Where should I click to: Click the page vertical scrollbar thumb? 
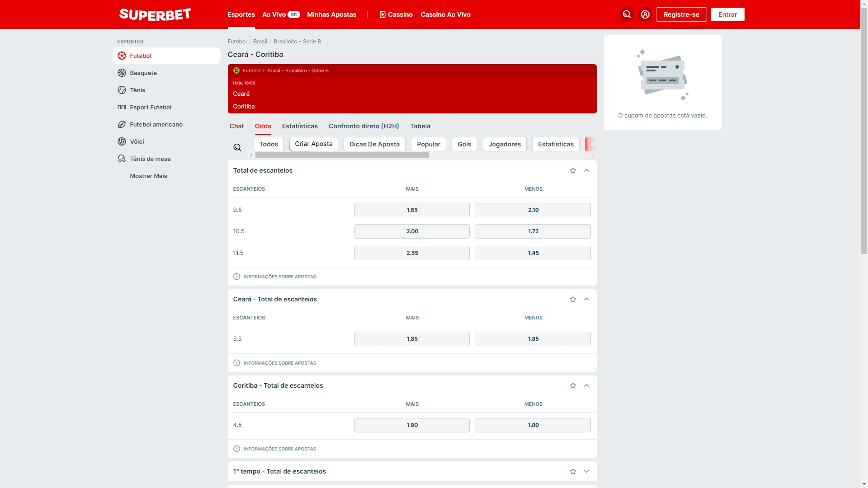pos(864,130)
